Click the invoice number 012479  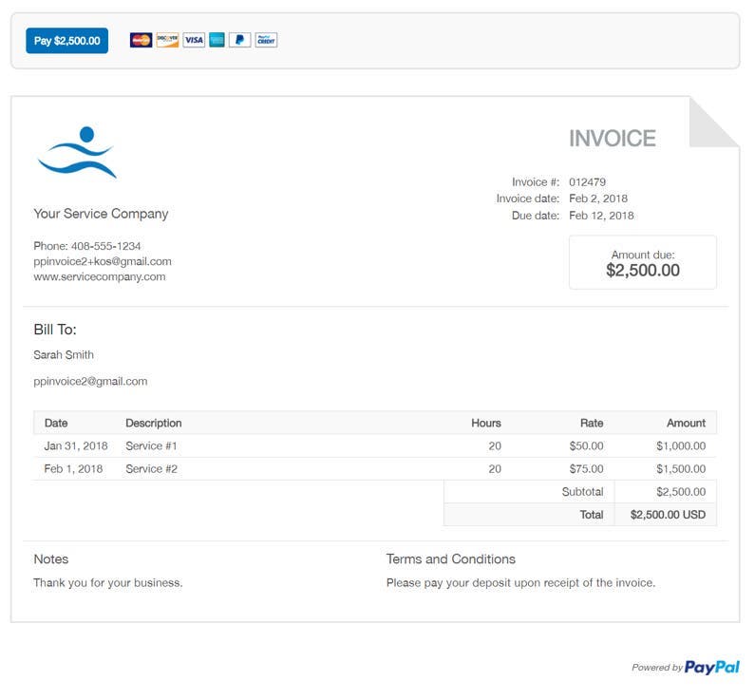[x=587, y=182]
